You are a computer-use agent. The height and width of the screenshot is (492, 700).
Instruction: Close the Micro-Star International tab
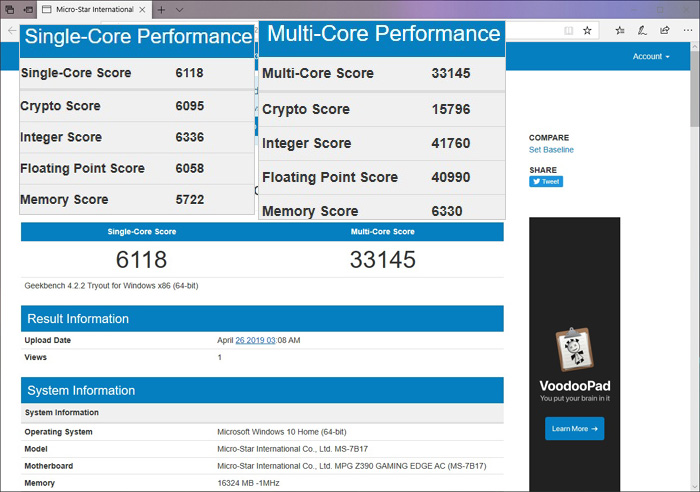coord(142,9)
